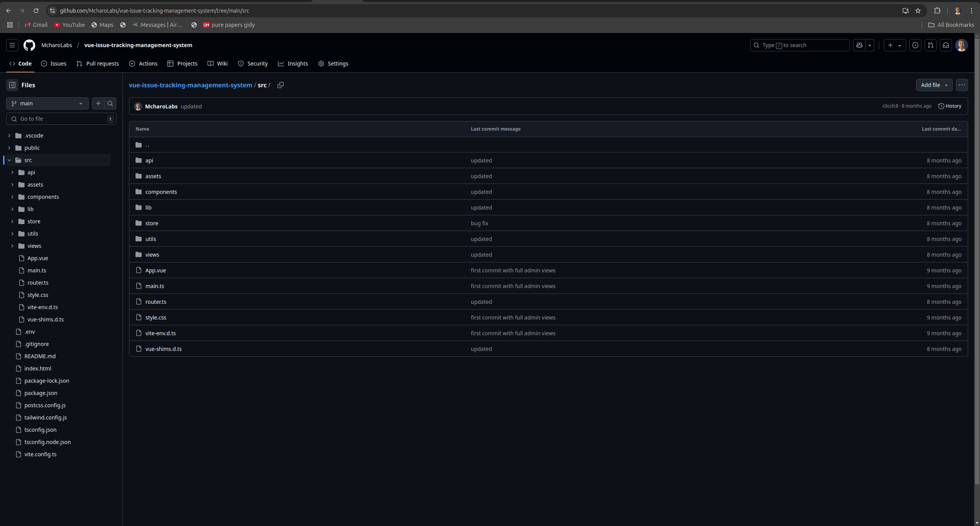Collapse the Files side panel

coord(12,85)
